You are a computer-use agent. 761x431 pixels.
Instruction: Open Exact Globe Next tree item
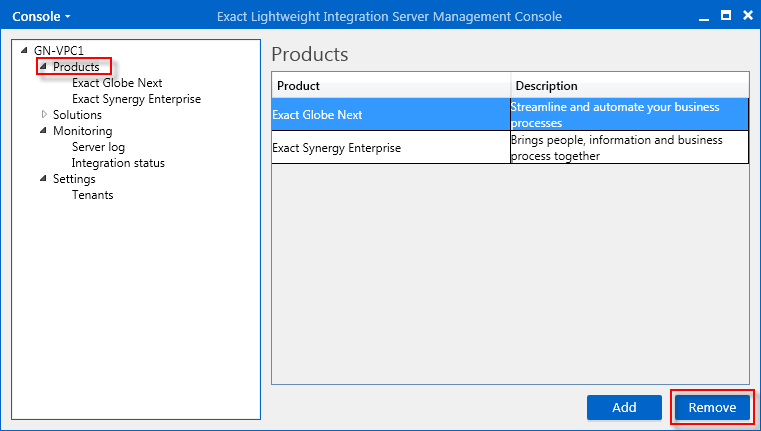(117, 83)
